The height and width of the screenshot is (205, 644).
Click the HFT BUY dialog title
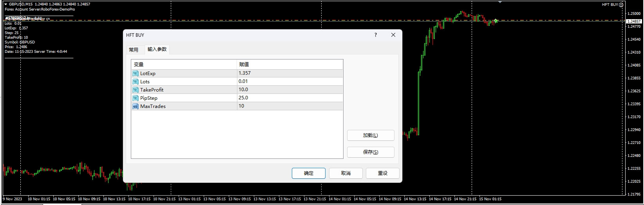click(x=135, y=35)
